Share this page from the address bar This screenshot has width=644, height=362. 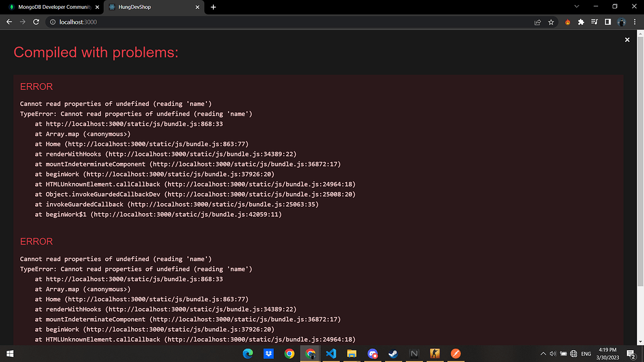[538, 22]
